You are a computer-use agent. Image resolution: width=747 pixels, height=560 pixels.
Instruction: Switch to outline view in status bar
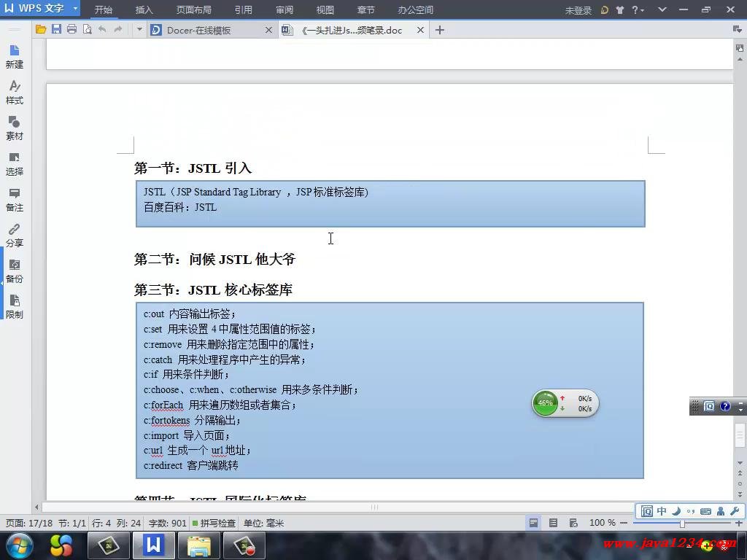pos(553,523)
